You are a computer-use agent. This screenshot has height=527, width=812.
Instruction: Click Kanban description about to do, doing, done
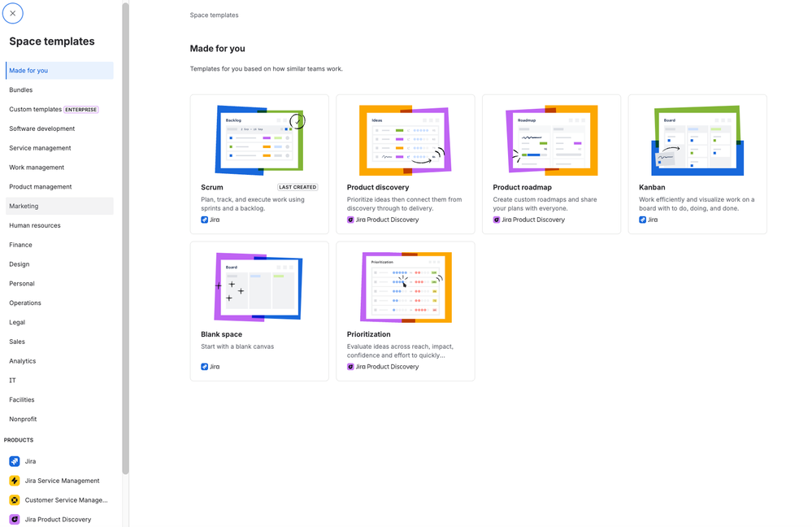pos(697,203)
